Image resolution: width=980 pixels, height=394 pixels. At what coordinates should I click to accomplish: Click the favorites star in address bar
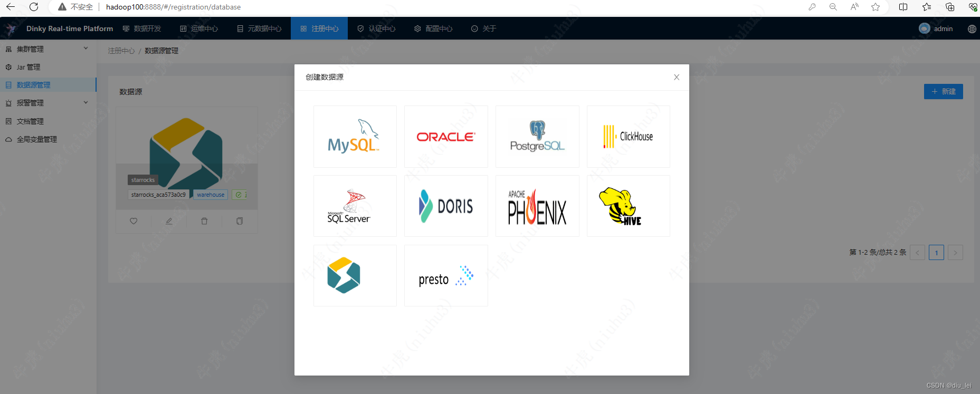coord(876,7)
